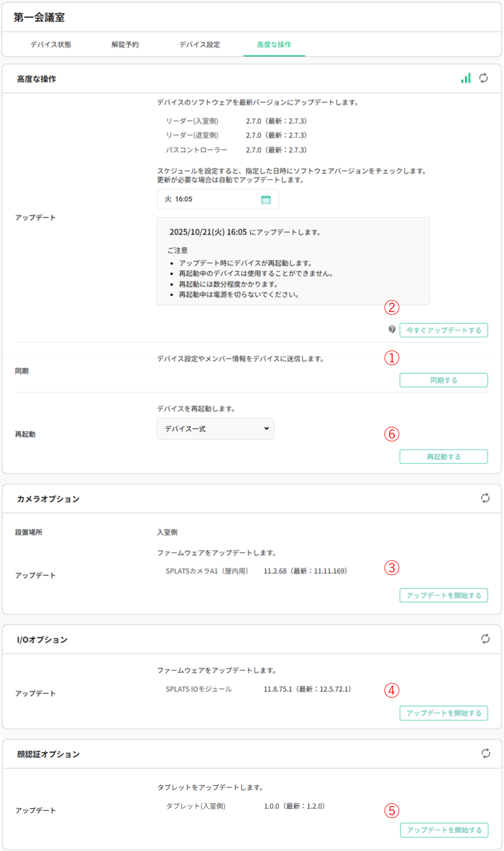
Task: Click the signal strength bars icon
Action: coord(466,78)
